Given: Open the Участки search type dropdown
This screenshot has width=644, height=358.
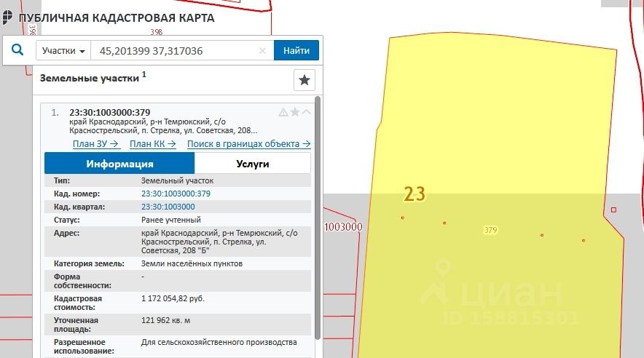Looking at the screenshot, I should 63,51.
